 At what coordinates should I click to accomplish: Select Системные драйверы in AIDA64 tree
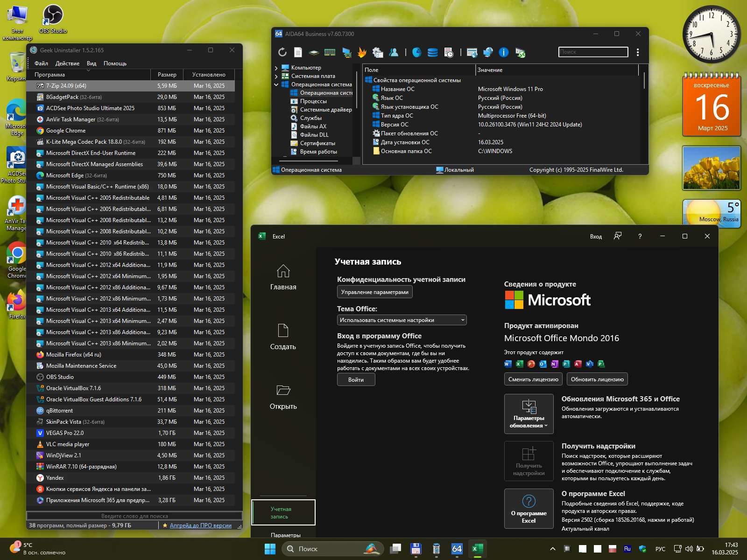(x=321, y=110)
